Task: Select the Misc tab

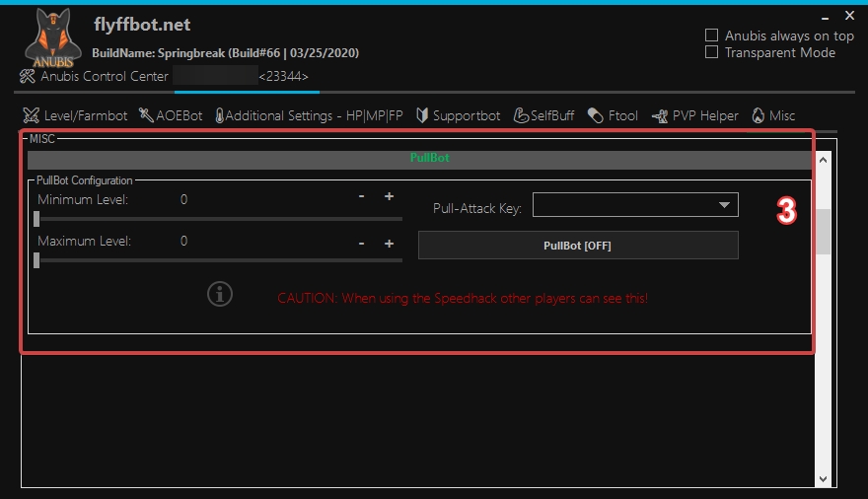Action: [x=773, y=116]
